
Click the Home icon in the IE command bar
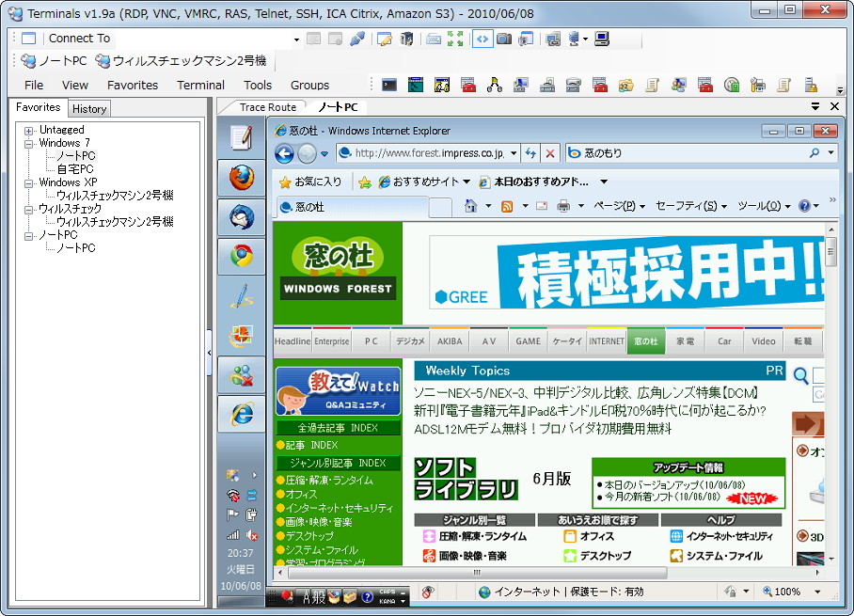point(472,205)
